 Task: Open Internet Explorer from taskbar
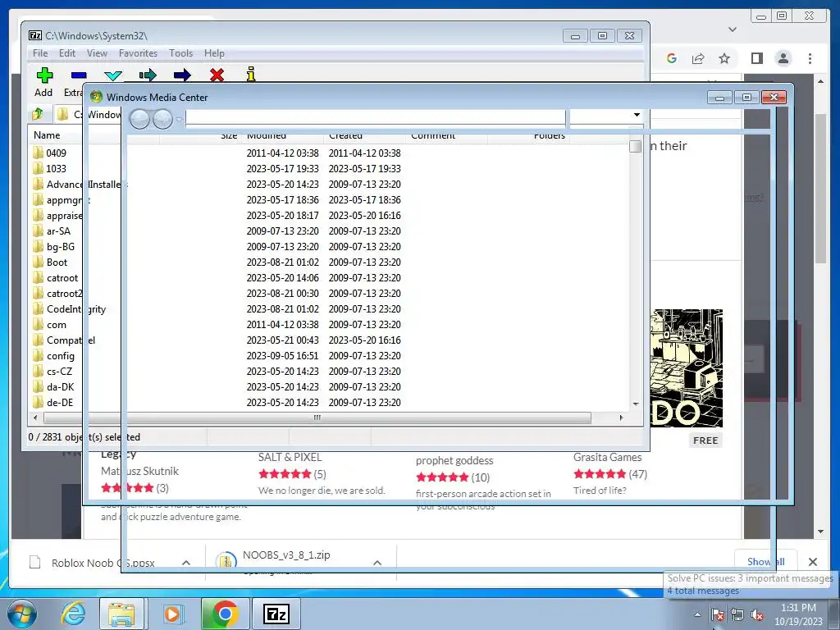73,614
